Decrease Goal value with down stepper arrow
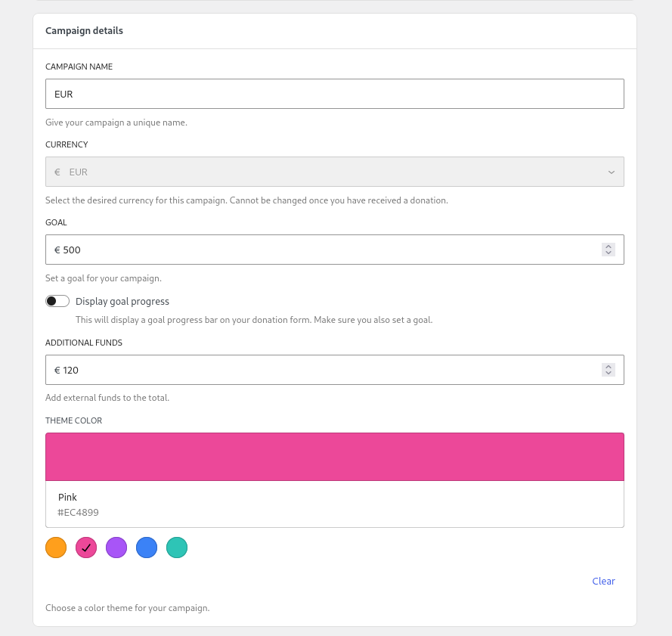 [609, 253]
